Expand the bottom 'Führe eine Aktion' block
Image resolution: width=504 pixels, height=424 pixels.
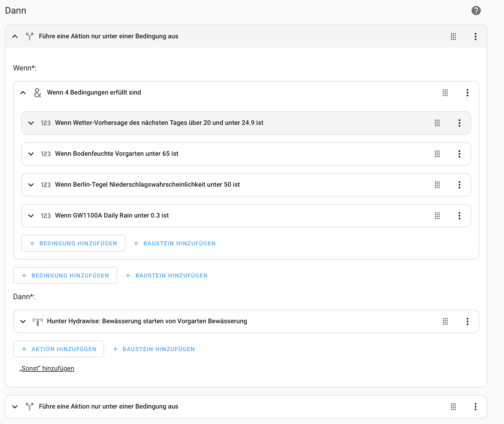coord(15,407)
